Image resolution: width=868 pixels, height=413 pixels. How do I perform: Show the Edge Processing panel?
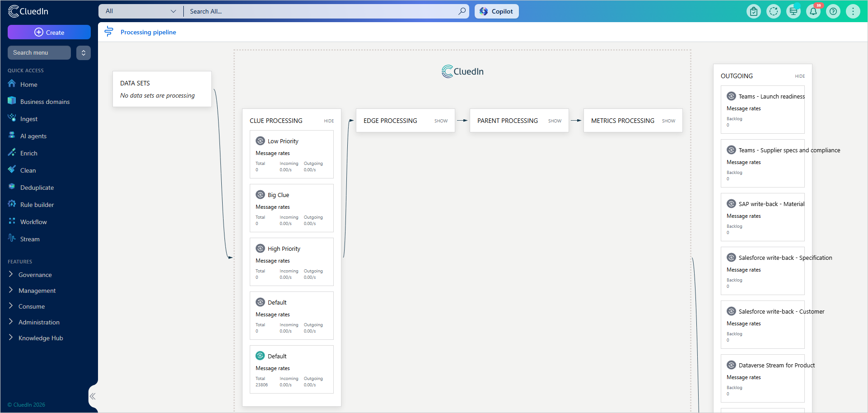click(x=441, y=121)
